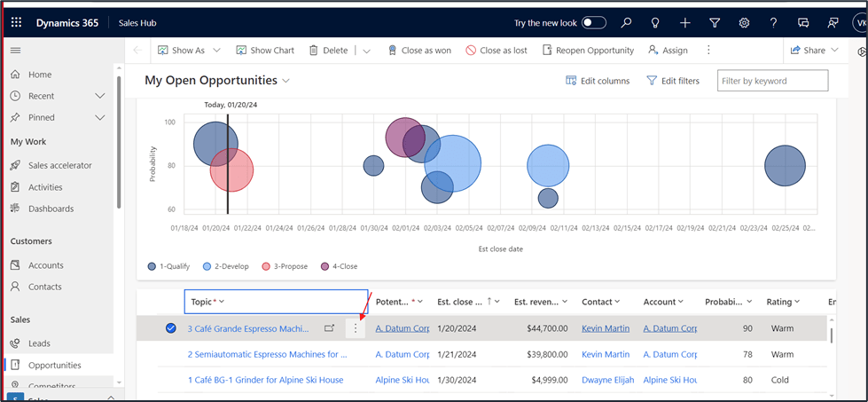Click the Filter by keyword box

click(x=772, y=81)
